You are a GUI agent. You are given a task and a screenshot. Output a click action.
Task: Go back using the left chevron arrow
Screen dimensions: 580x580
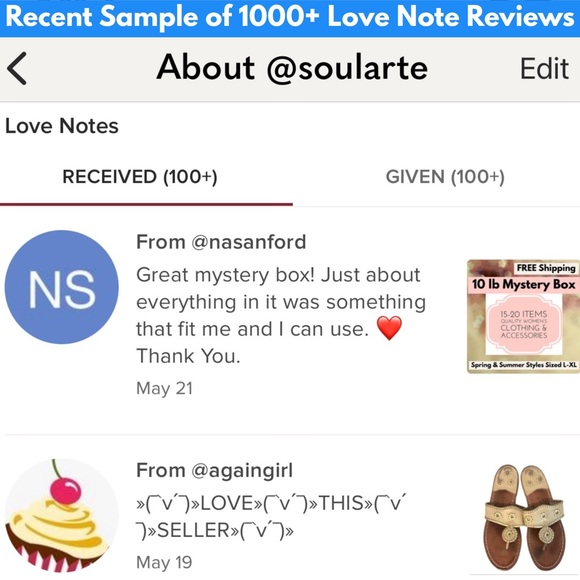click(x=17, y=68)
